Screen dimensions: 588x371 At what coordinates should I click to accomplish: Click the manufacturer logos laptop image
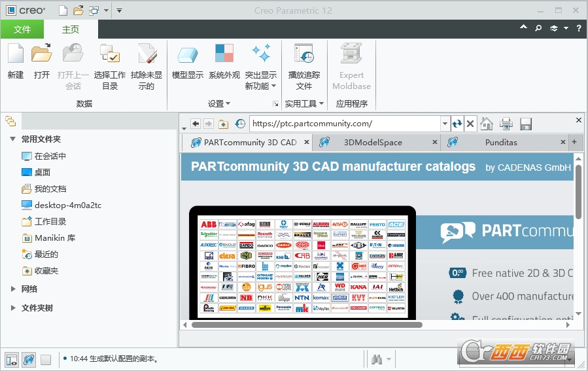[303, 263]
